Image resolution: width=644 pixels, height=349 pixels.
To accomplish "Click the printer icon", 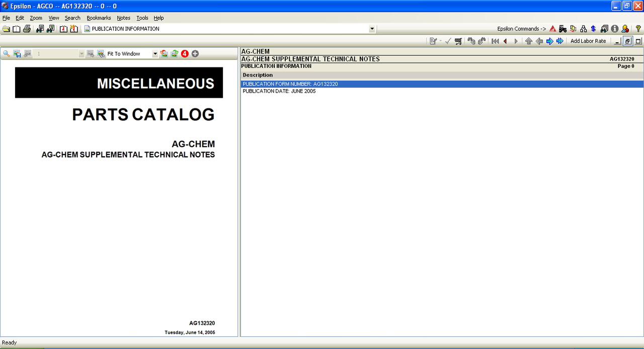I will tap(27, 29).
